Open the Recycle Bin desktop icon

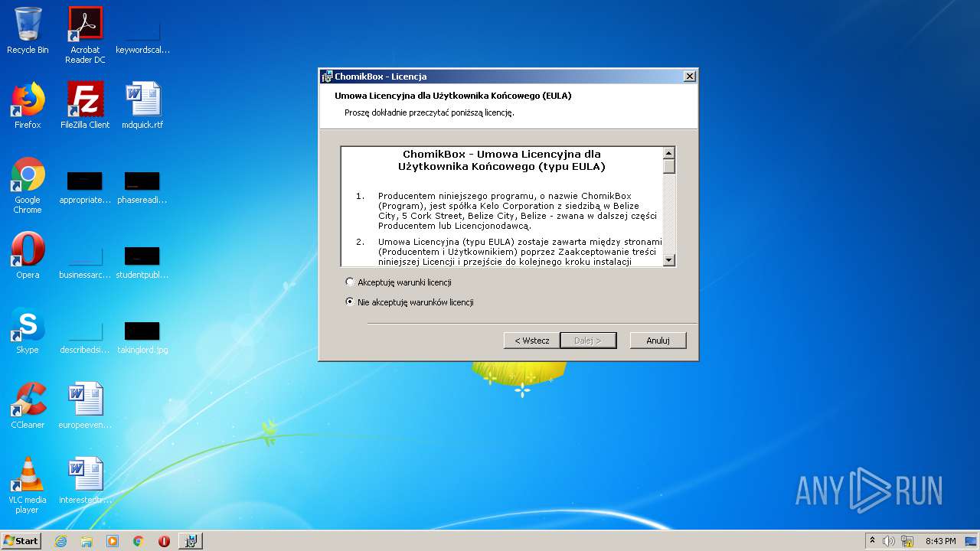(x=28, y=31)
